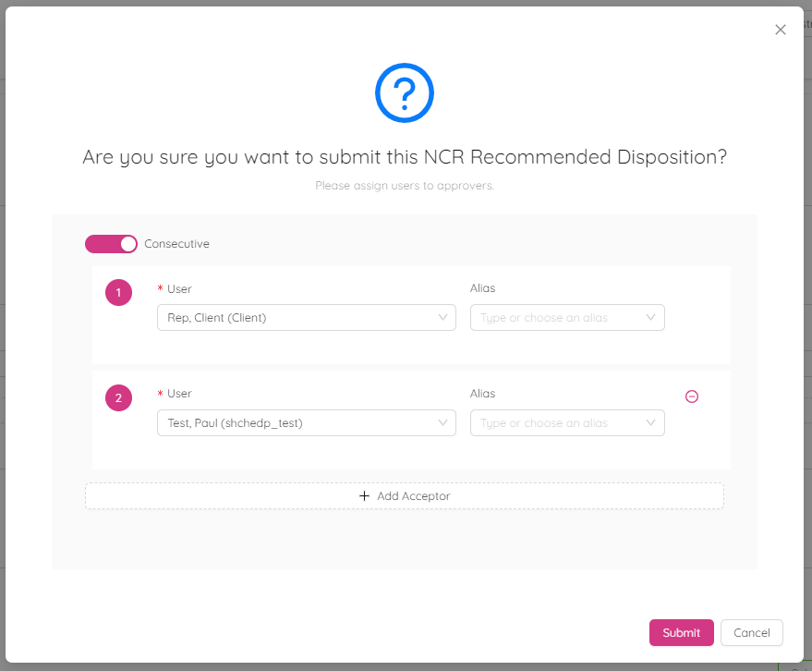Click the Add Acceptor button

pyautogui.click(x=404, y=495)
